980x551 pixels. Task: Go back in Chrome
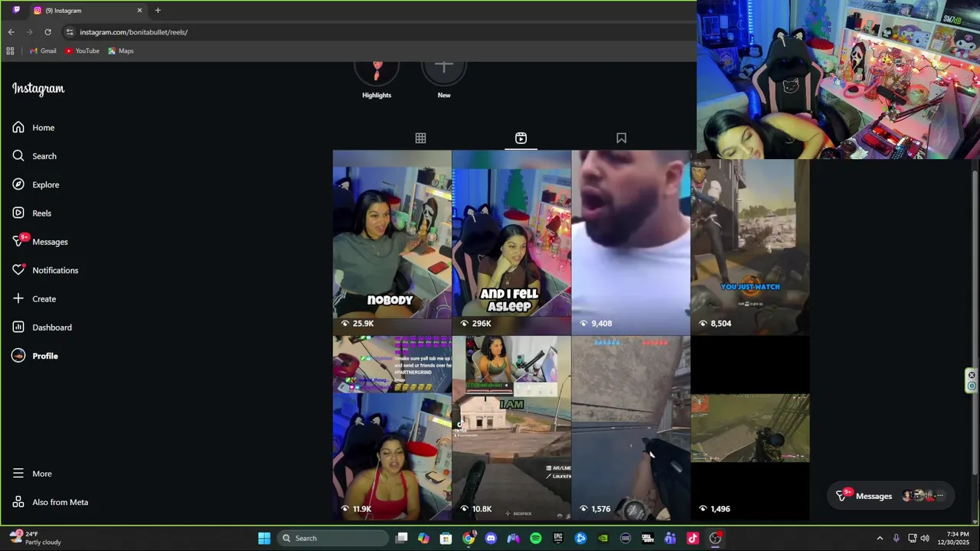point(11,32)
